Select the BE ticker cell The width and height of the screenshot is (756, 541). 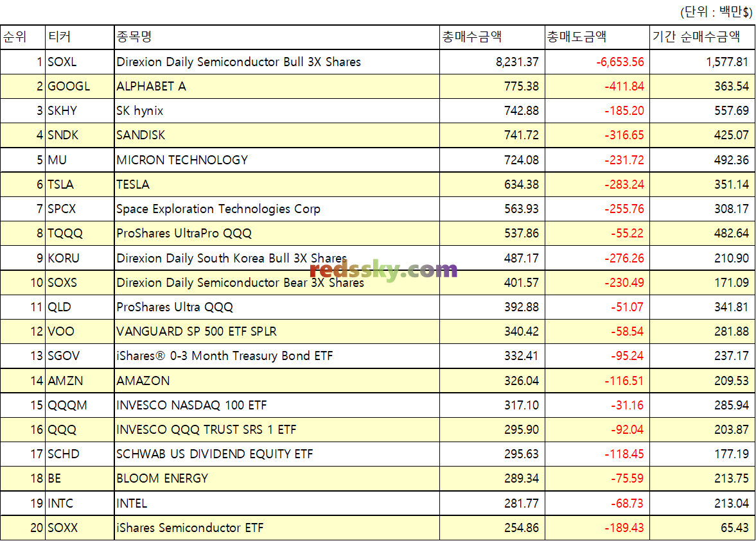click(x=80, y=479)
